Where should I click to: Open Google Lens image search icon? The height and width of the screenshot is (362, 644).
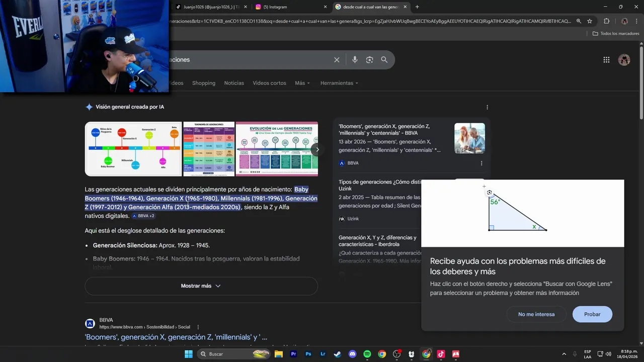(369, 60)
